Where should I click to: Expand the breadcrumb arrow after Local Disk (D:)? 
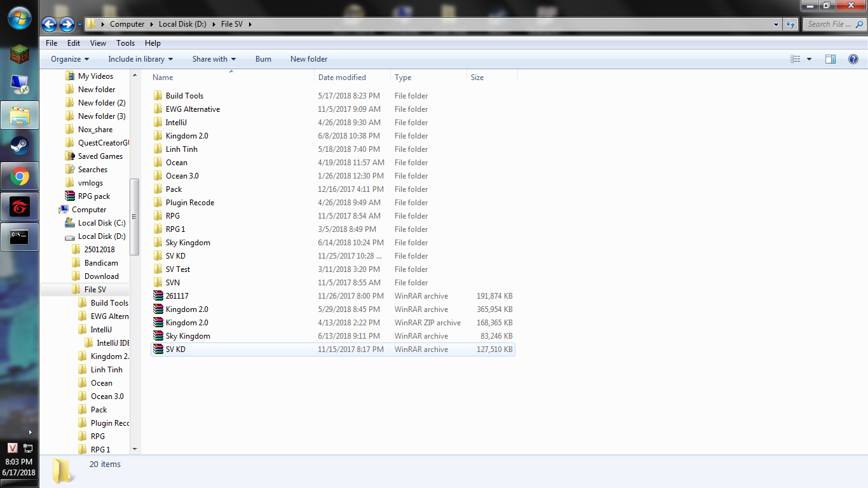pos(214,24)
